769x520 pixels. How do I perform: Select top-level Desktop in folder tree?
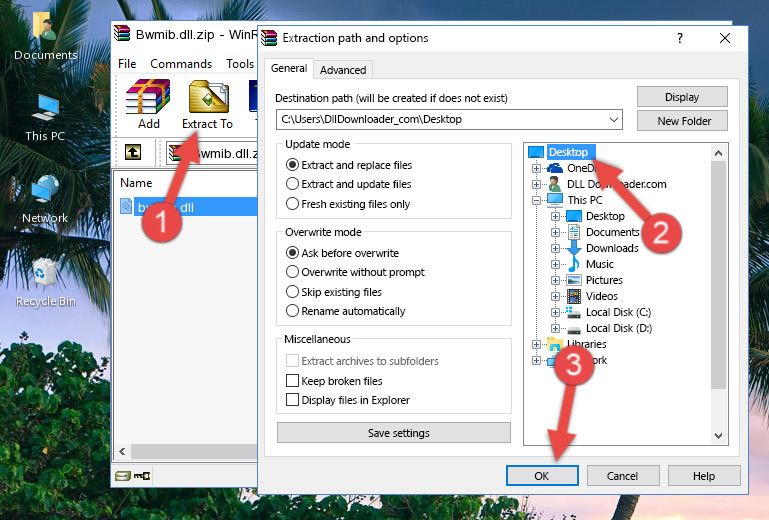click(x=570, y=152)
